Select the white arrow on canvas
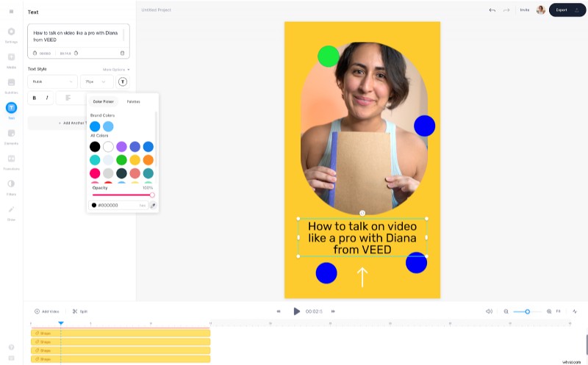The width and height of the screenshot is (588, 365). (362, 278)
